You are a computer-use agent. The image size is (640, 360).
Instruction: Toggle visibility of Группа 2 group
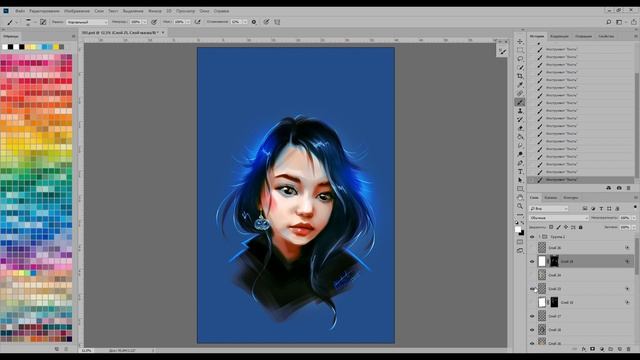tap(532, 237)
